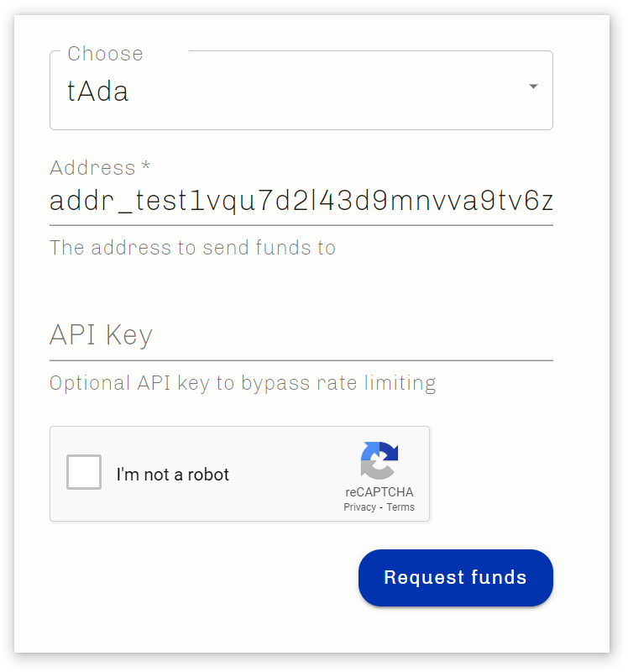This screenshot has height=672, width=628.
Task: Click the "Address *" label
Action: 92,167
